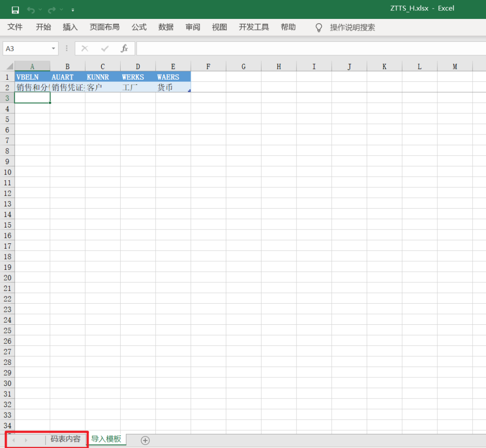Open the Undo history dropdown arrow
This screenshot has height=448, width=486.
(40, 10)
